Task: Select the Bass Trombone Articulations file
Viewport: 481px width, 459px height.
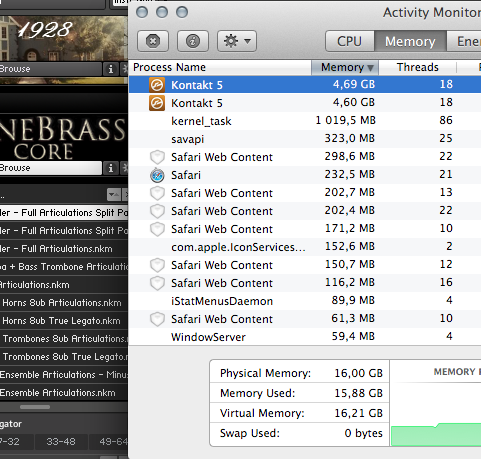Action: (x=64, y=267)
